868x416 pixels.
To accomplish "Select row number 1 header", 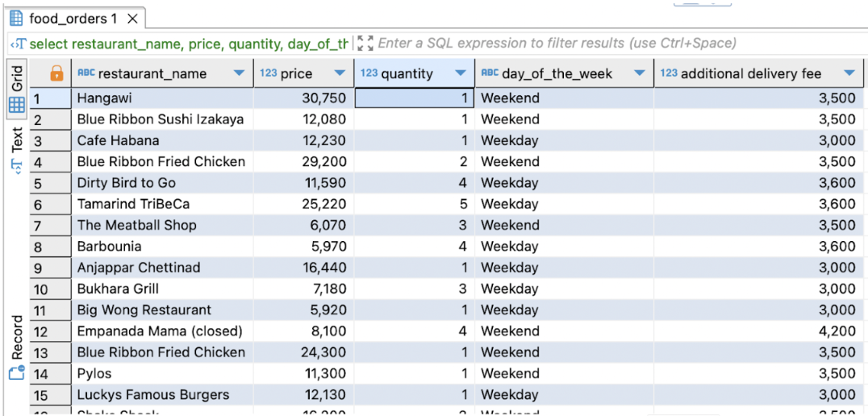I will pos(50,98).
